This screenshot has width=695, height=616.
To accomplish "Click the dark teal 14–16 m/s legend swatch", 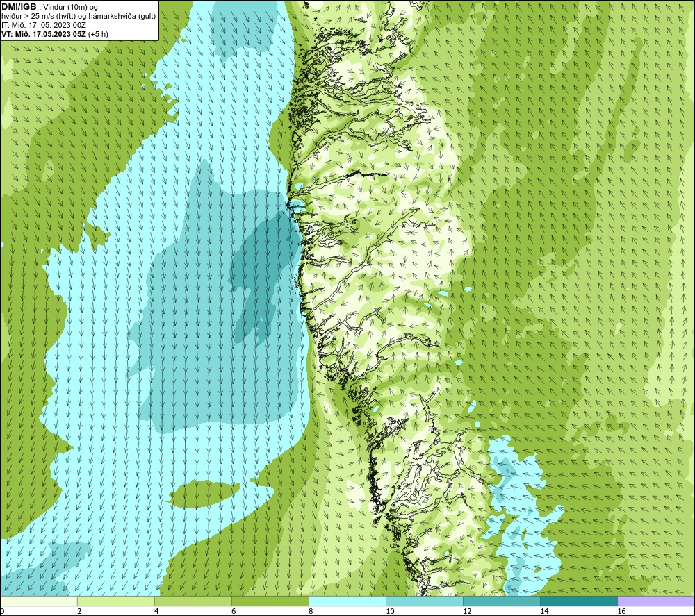I will pyautogui.click(x=579, y=601).
